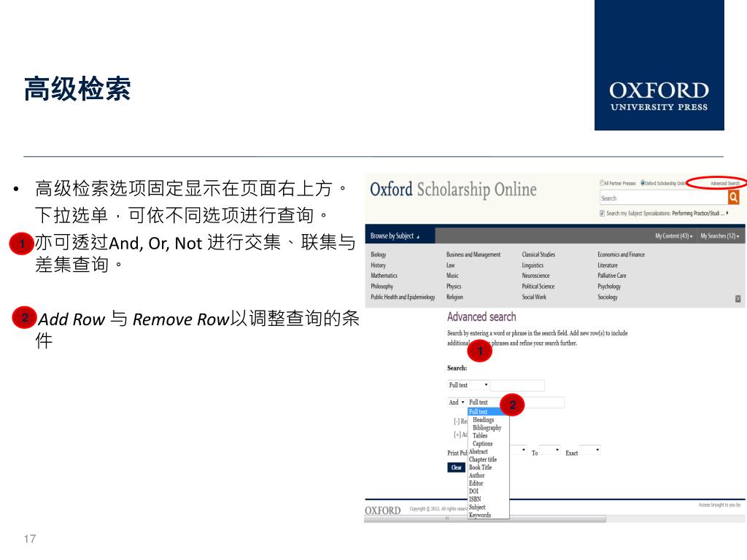Open the Classical Studies subject link
747x560 pixels.
(x=538, y=254)
